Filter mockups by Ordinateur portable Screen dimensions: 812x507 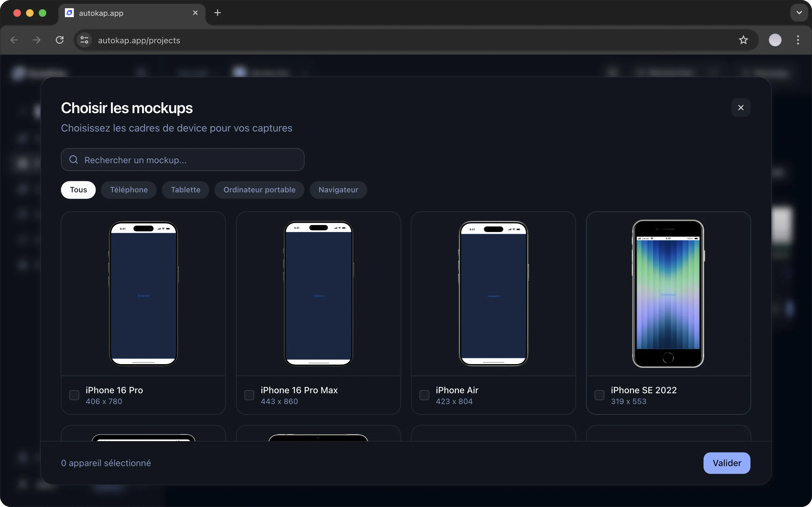pos(259,189)
